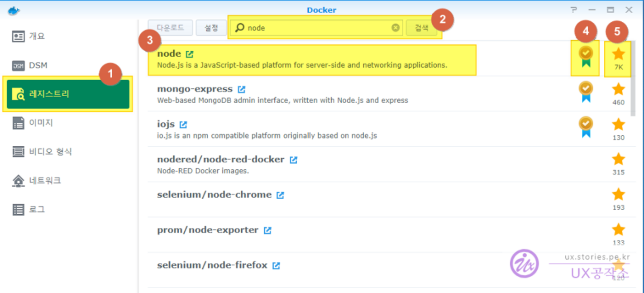Viewport: 644px width, 293px height.
Task: Open prom/node-exporter external link icon
Action: pyautogui.click(x=267, y=231)
